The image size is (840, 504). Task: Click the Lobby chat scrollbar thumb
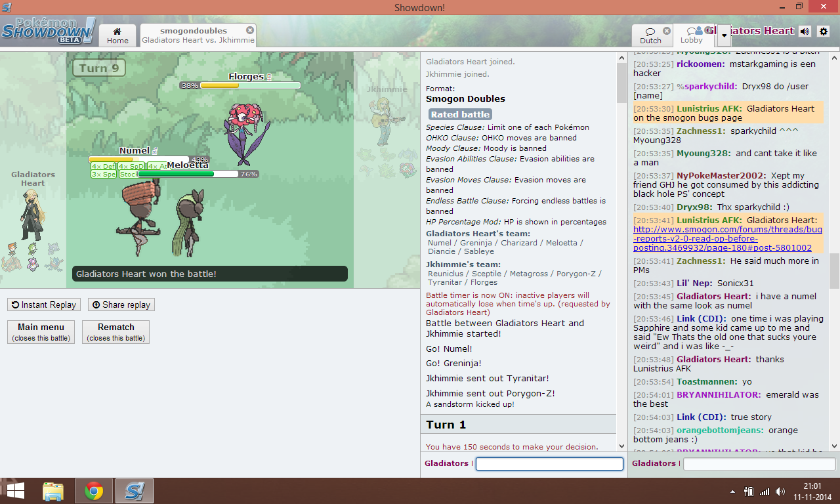(x=834, y=271)
